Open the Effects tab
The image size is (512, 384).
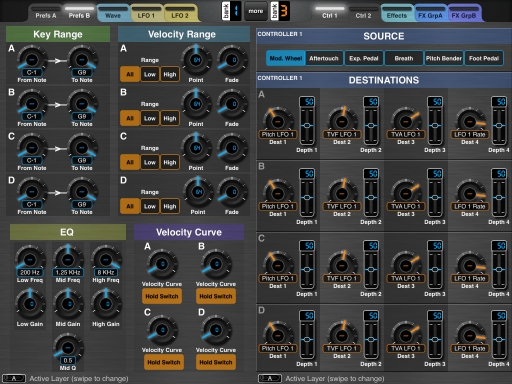tap(397, 13)
